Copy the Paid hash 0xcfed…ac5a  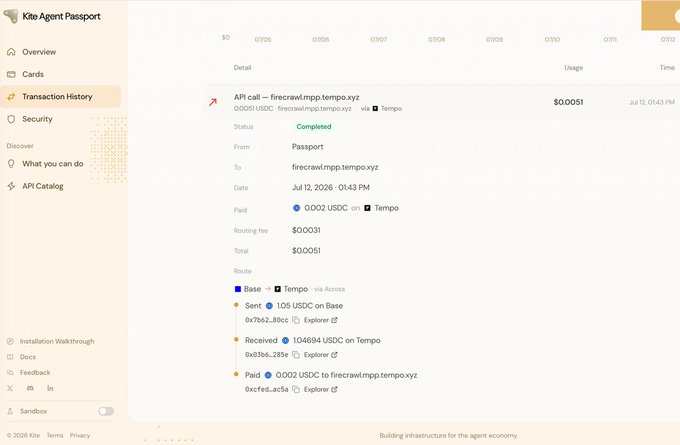click(x=296, y=389)
